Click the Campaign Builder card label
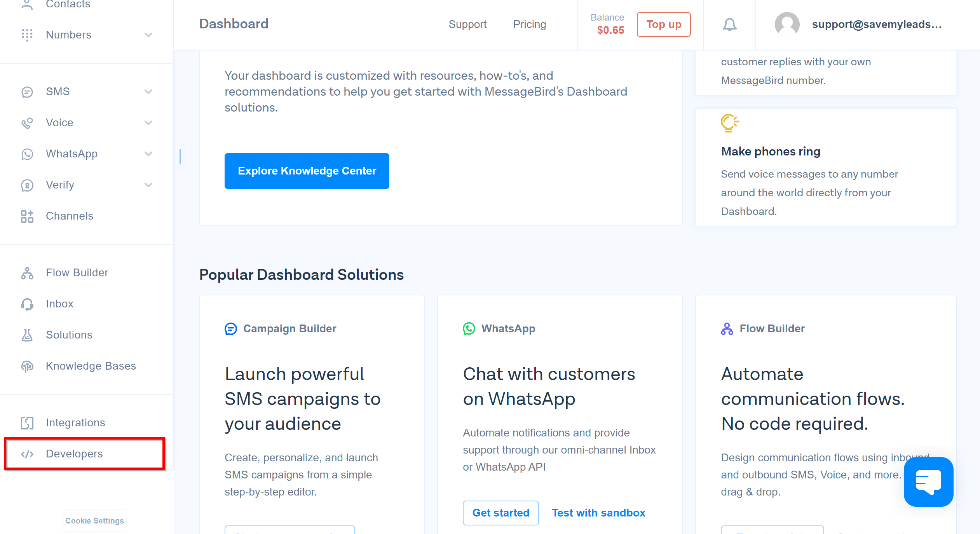 [289, 329]
